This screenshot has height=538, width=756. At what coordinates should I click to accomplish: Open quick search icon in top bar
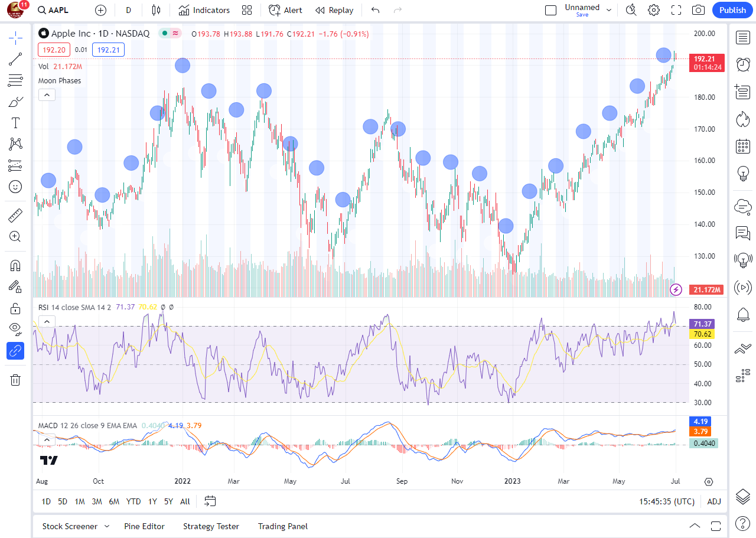coord(631,10)
